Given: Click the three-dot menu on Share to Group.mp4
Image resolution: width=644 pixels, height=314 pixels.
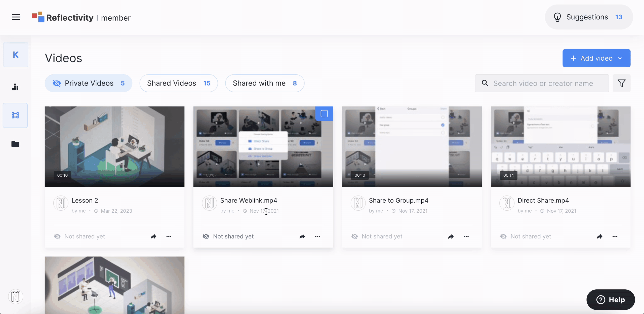Looking at the screenshot, I should coord(466,236).
